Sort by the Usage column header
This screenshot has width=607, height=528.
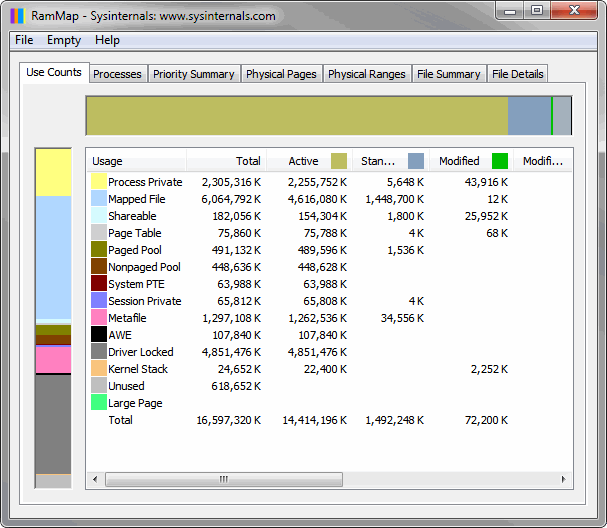click(x=136, y=161)
